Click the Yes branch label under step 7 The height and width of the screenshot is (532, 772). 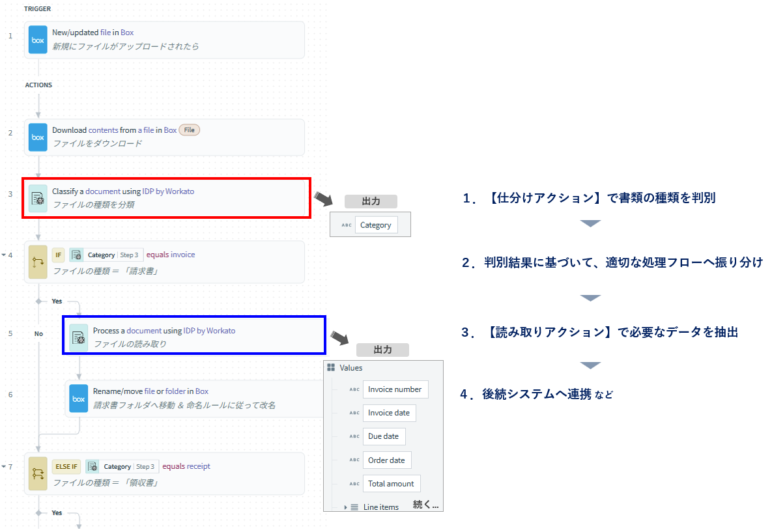57,513
